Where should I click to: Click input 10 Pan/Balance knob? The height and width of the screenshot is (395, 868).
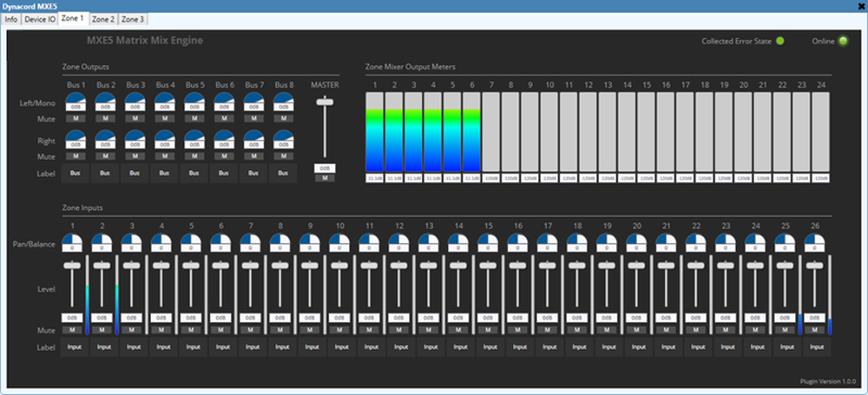[x=340, y=240]
